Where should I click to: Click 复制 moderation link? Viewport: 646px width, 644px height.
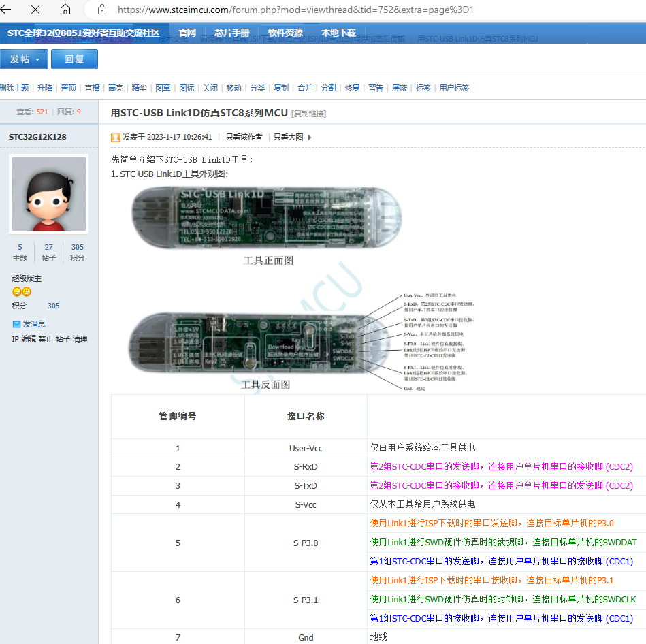281,88
